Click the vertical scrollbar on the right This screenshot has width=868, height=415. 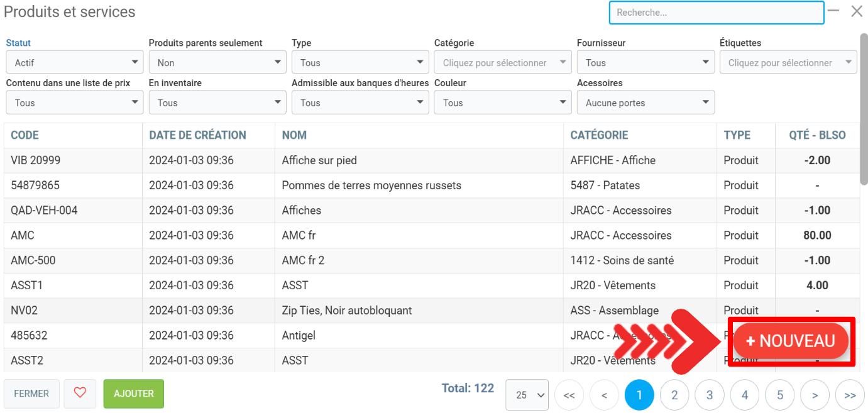pos(864,107)
